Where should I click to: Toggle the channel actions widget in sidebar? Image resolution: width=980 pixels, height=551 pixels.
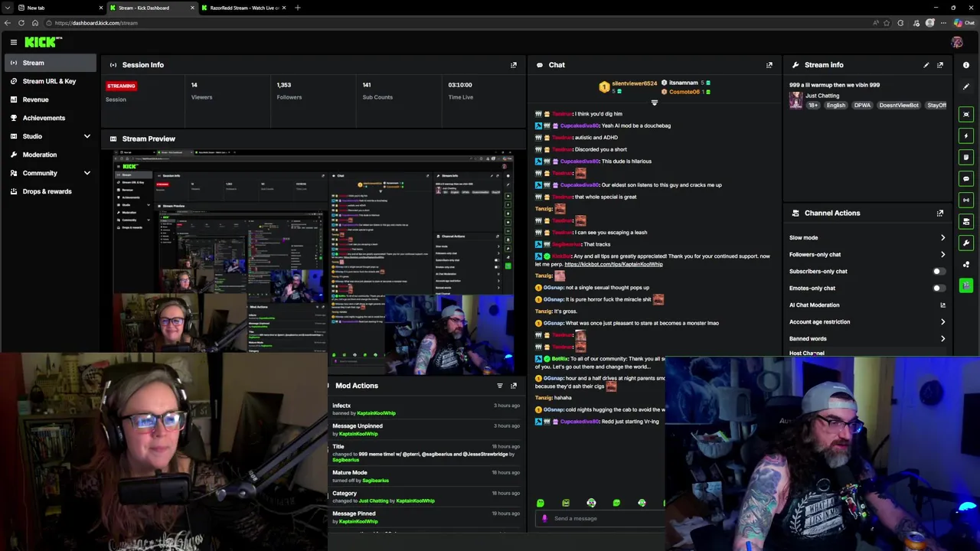[966, 221]
